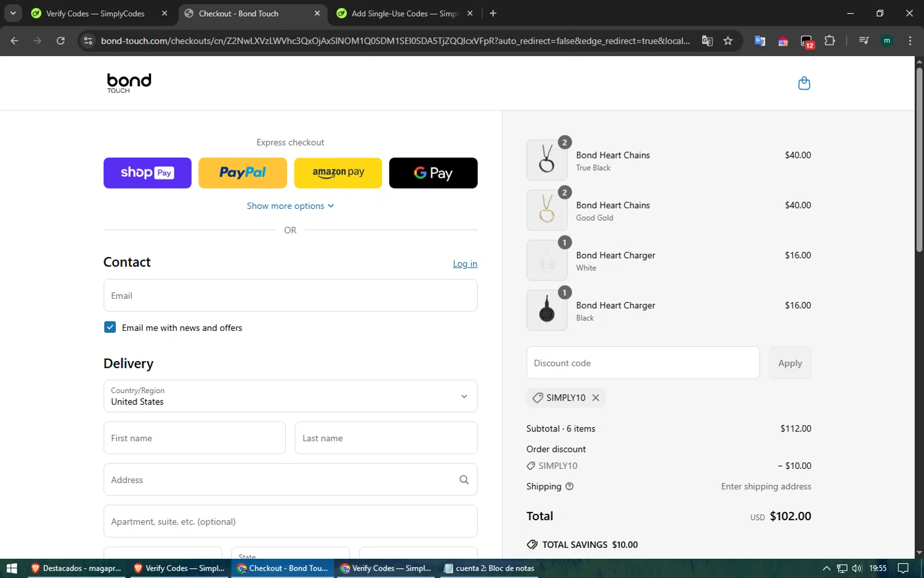The width and height of the screenshot is (924, 578).
Task: Open the media control toolbar icon
Action: (864, 41)
